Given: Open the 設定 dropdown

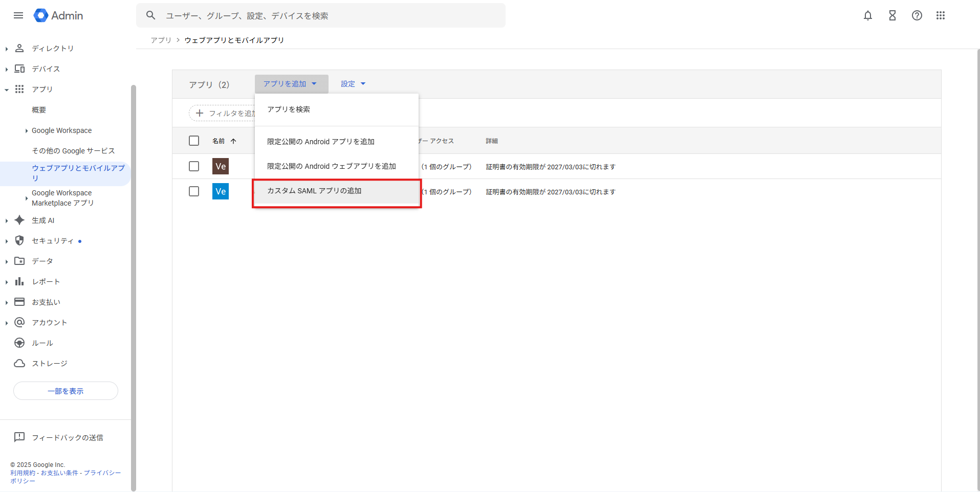Looking at the screenshot, I should pyautogui.click(x=353, y=84).
